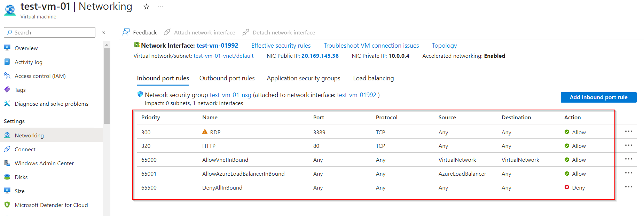Click the Windows Admin Center icon
Image resolution: width=644 pixels, height=216 pixels.
[x=7, y=163]
